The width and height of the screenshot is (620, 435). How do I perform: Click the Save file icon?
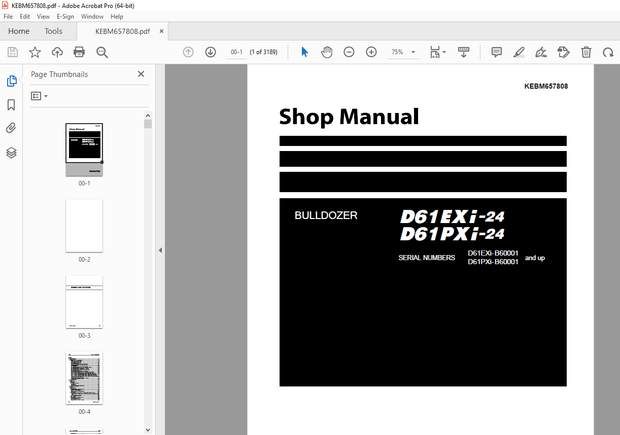(13, 52)
